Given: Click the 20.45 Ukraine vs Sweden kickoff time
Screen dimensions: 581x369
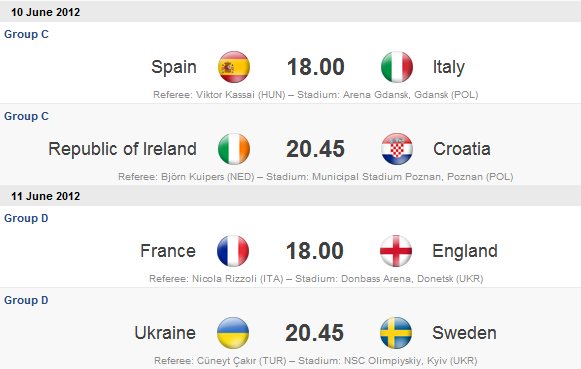Looking at the screenshot, I should (x=315, y=333).
